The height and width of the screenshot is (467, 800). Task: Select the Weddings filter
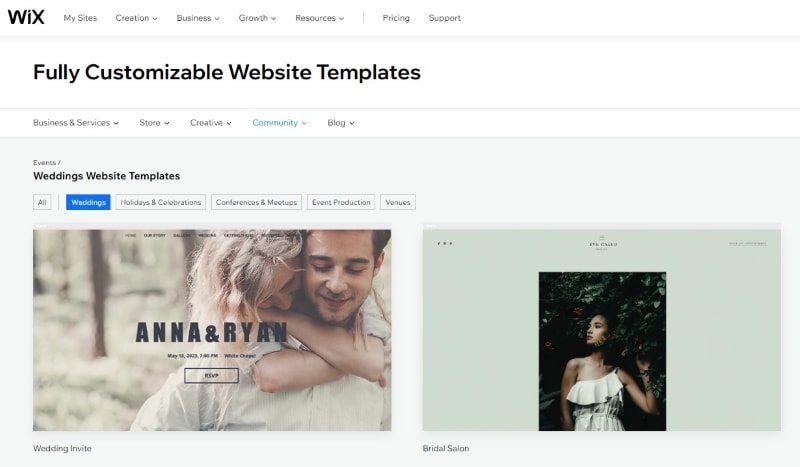(88, 202)
